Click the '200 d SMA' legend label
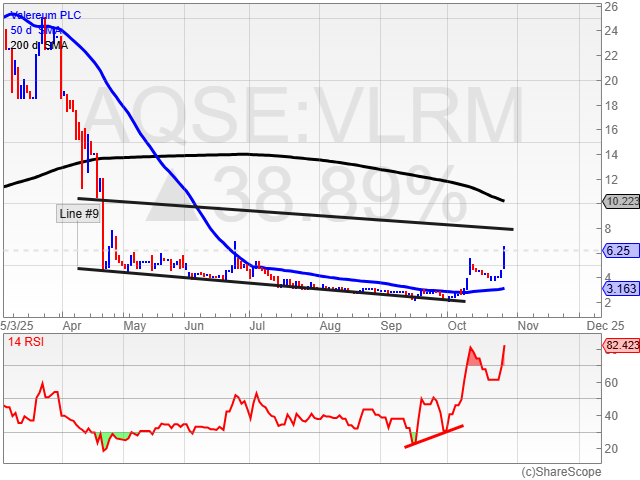The image size is (640, 480). [39, 45]
